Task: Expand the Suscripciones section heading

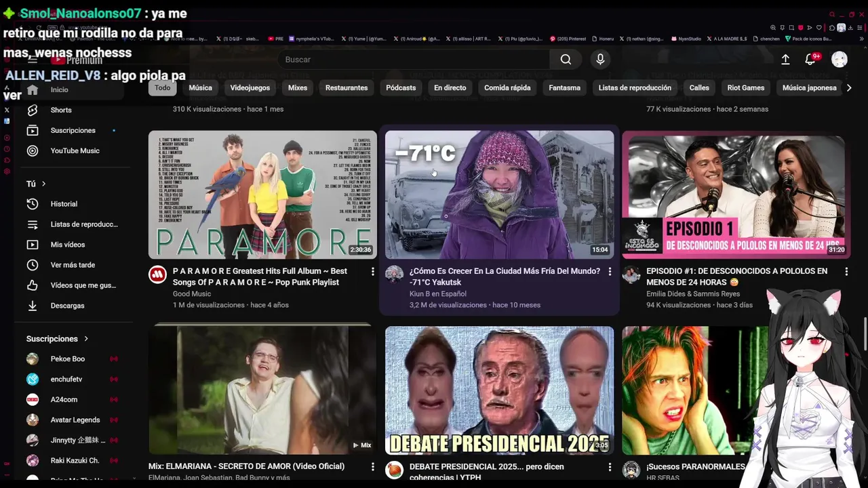Action: 58,339
